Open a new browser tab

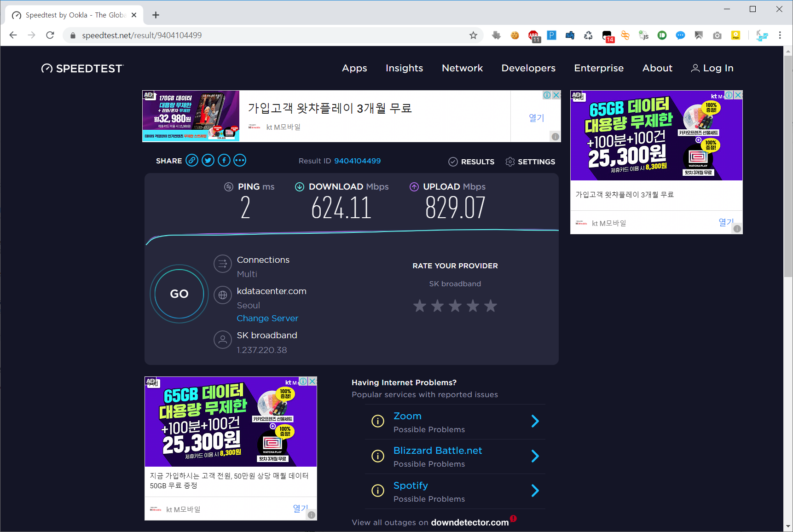[x=156, y=15]
